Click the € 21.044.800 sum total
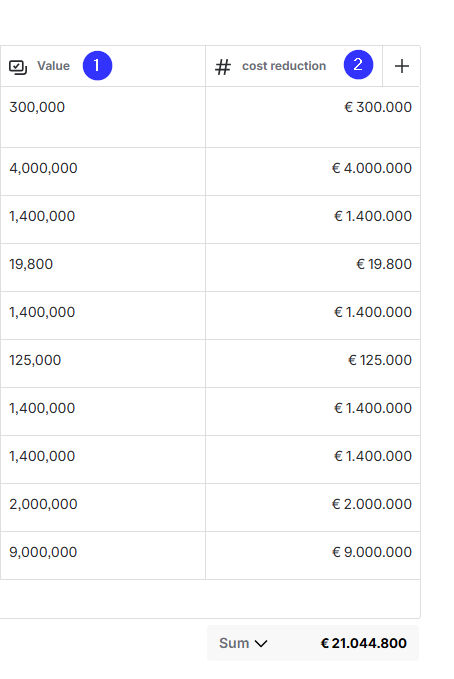The image size is (454, 679). click(363, 643)
